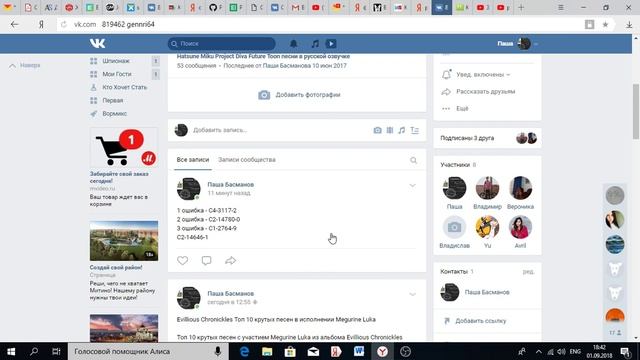This screenshot has width=640, height=360.
Task: Open volume icon in system tray
Action: point(562,351)
